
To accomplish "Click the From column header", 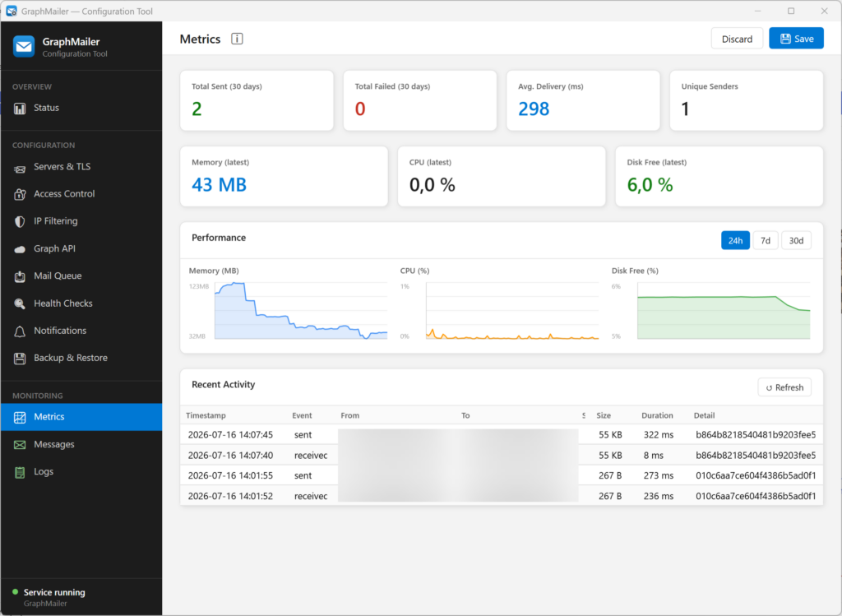I will [350, 415].
